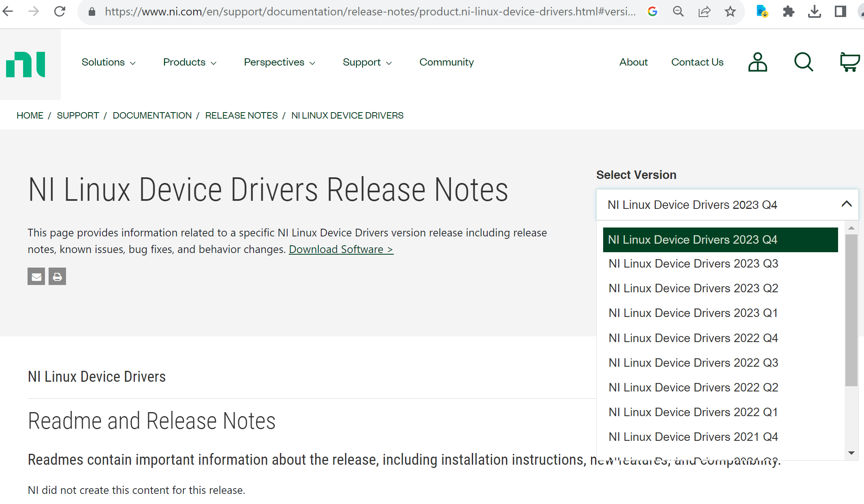Image resolution: width=864 pixels, height=504 pixels.
Task: Click the Download Software link
Action: [341, 249]
